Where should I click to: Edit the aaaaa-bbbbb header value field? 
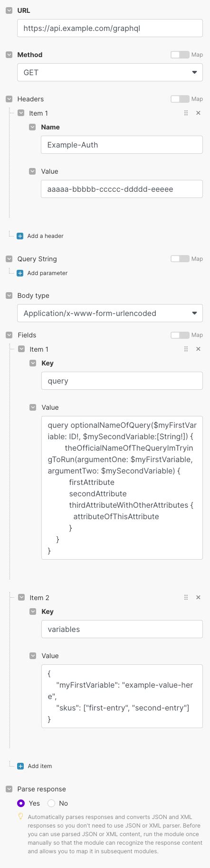(x=122, y=189)
